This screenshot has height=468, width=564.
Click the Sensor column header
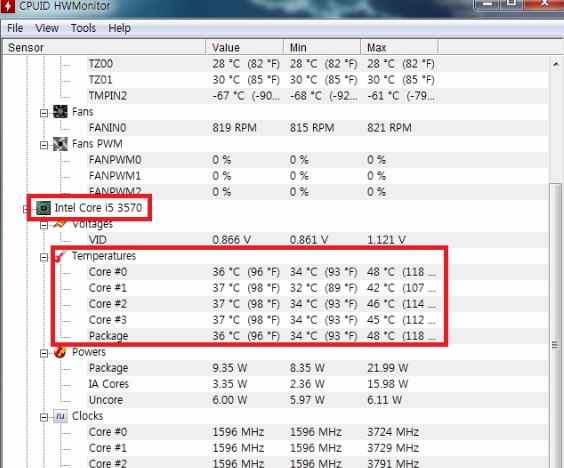click(104, 47)
